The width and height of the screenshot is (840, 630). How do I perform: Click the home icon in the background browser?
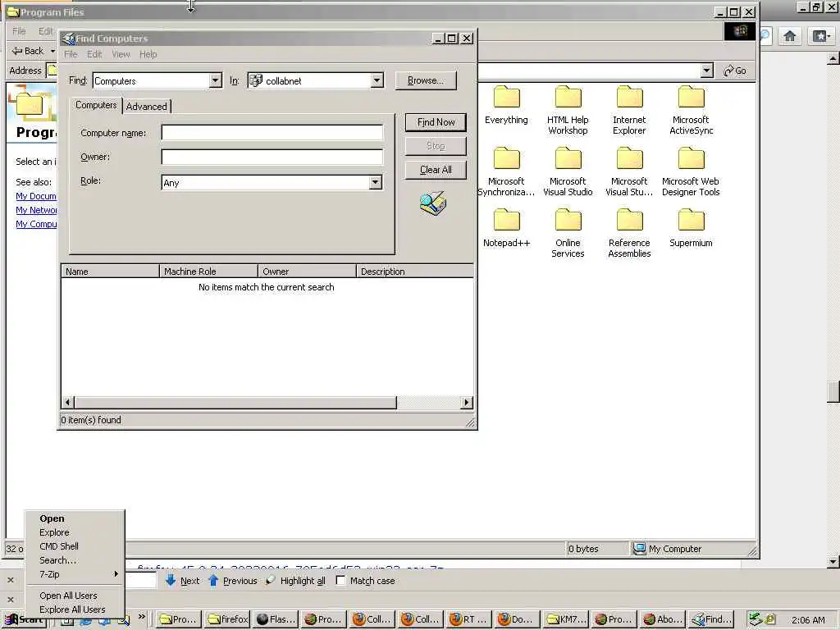point(789,36)
